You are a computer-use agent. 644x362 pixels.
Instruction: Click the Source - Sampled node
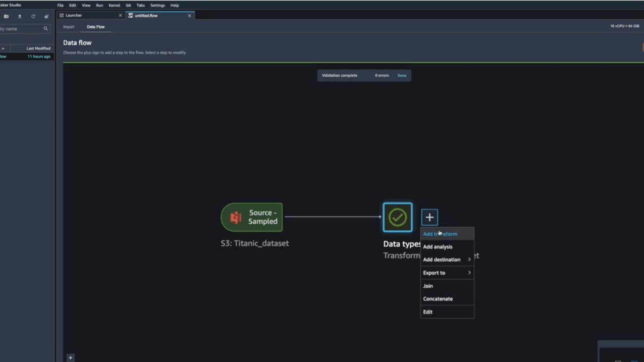pyautogui.click(x=252, y=217)
